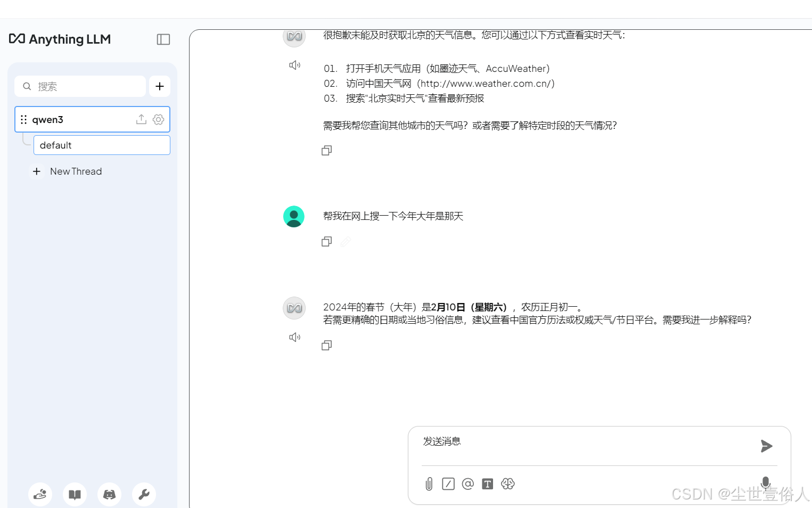
Task: Copy the 2024年春节 reply message
Action: pyautogui.click(x=327, y=346)
